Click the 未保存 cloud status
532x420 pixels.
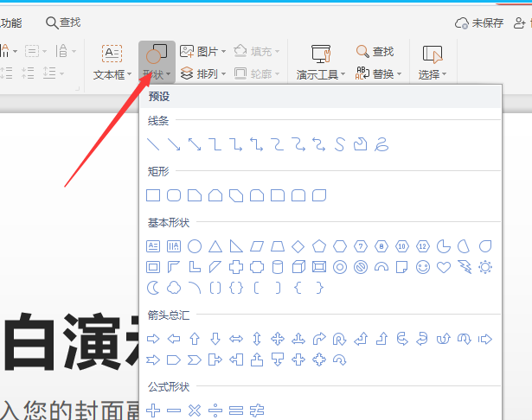coord(479,22)
